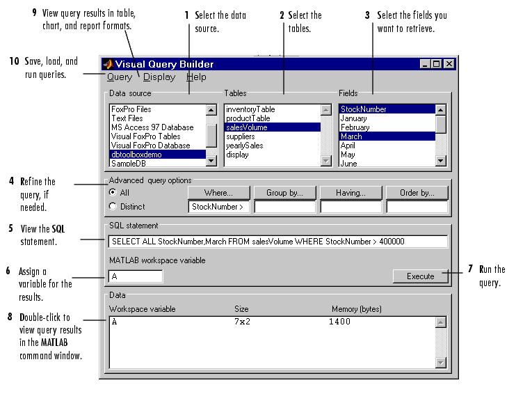The height and width of the screenshot is (401, 532).
Task: Click Data list scroll down arrow
Action: [x=440, y=363]
